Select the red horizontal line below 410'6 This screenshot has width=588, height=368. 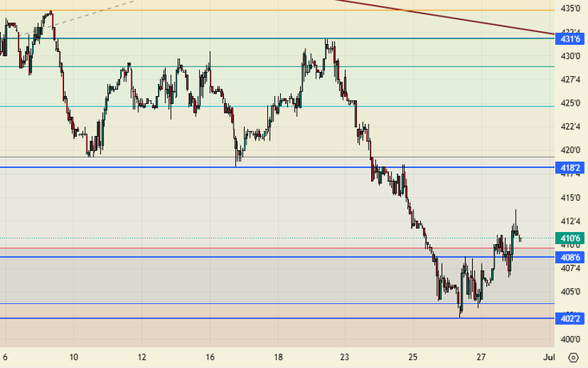click(x=259, y=249)
